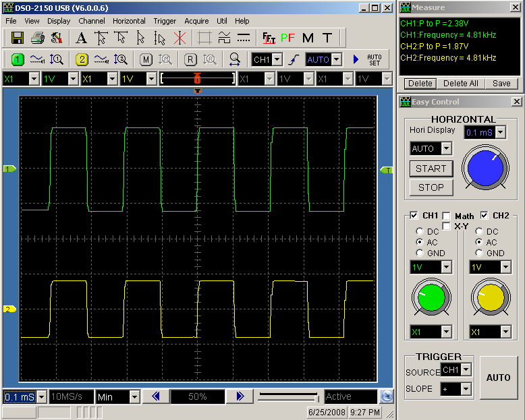Click the Save floppy disk icon
The width and height of the screenshot is (525, 420).
(x=18, y=38)
